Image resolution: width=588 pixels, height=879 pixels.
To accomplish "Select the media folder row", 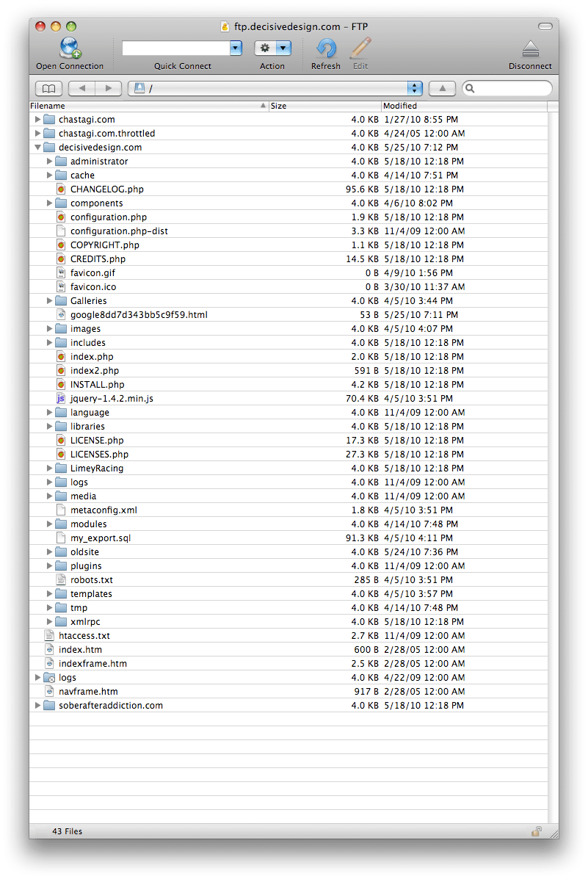I will pyautogui.click(x=288, y=496).
